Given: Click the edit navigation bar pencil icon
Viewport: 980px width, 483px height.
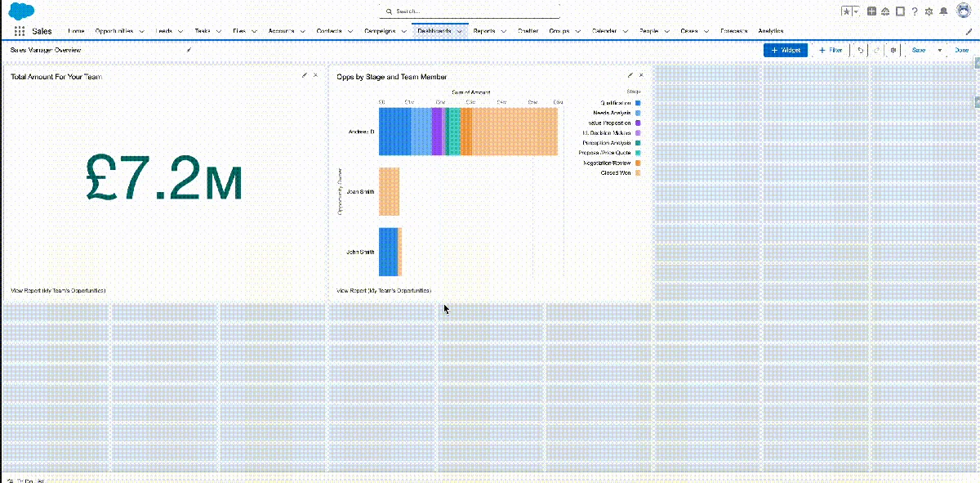Looking at the screenshot, I should click(x=969, y=31).
